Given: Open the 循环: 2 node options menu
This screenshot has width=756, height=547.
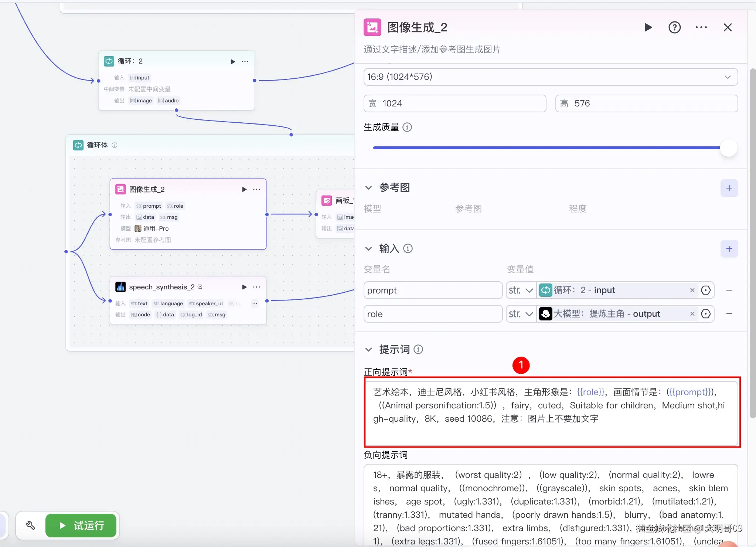Looking at the screenshot, I should 245,61.
